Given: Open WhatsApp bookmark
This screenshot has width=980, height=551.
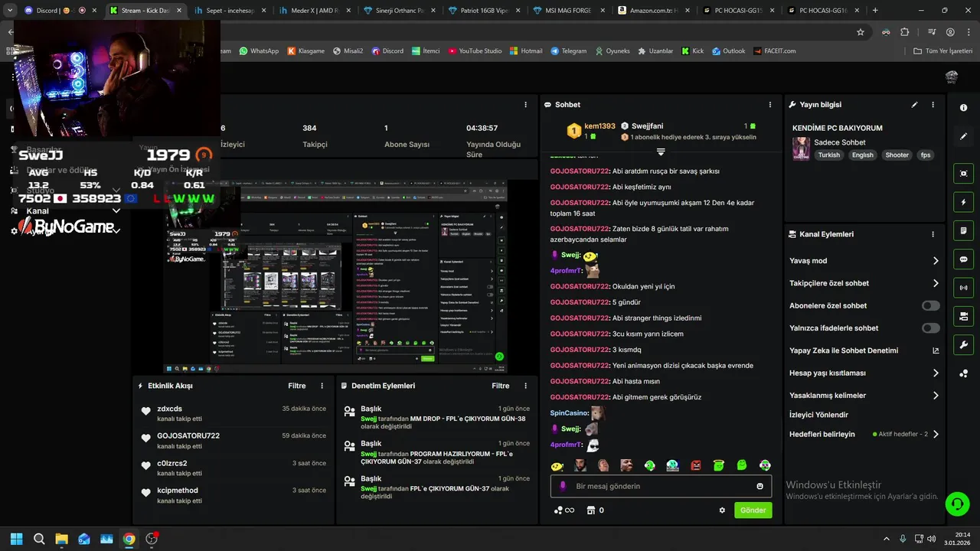Looking at the screenshot, I should 259,51.
